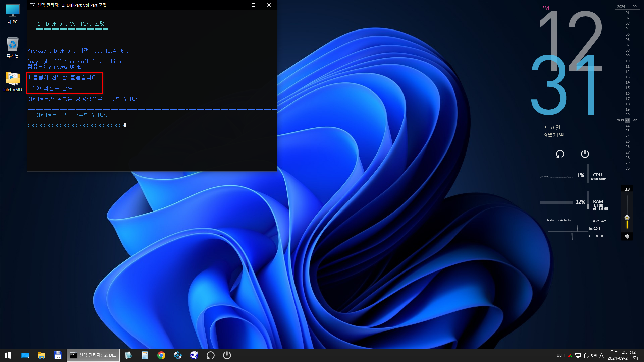
Task: Click the UEFI indicator in system tray
Action: point(560,355)
